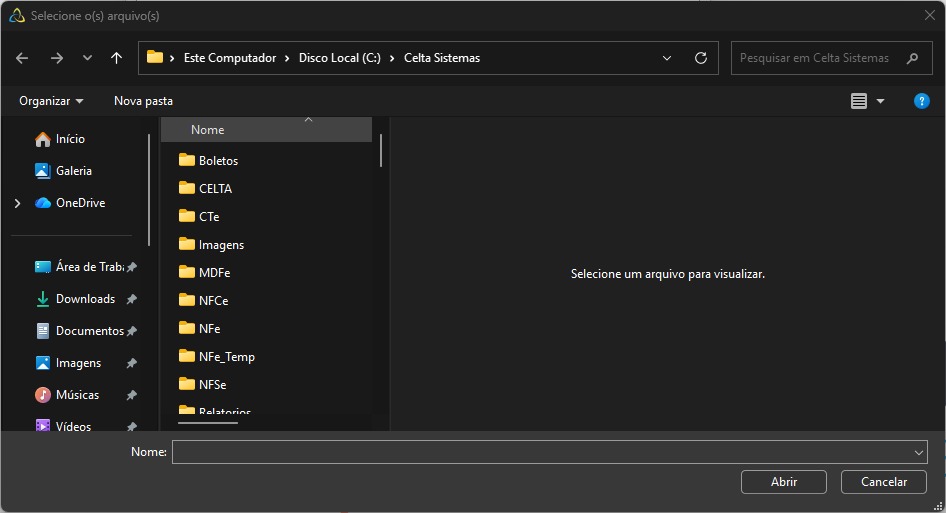Refresh the Celta Sistemas folder listing
This screenshot has width=946, height=513.
click(x=700, y=58)
